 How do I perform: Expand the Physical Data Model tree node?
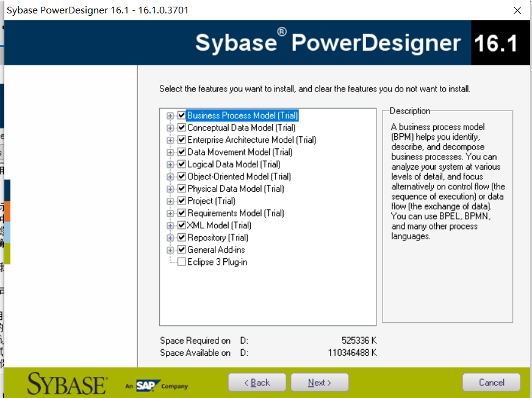(171, 188)
